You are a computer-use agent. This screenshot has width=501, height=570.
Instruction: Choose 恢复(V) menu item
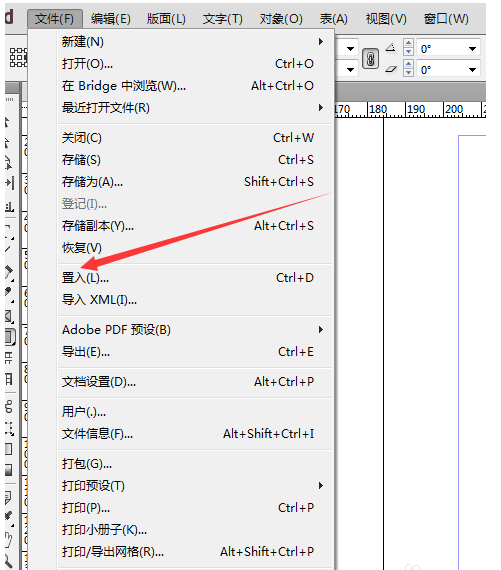[x=195, y=248]
